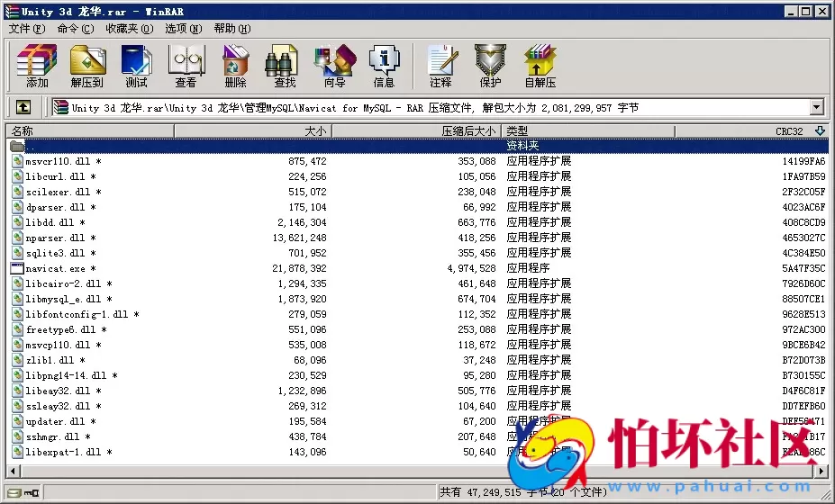Go up one folder level button

23,107
